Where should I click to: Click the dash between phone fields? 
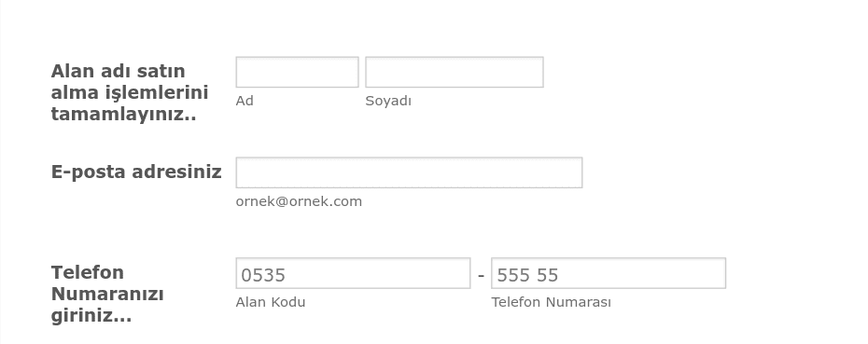click(x=481, y=274)
